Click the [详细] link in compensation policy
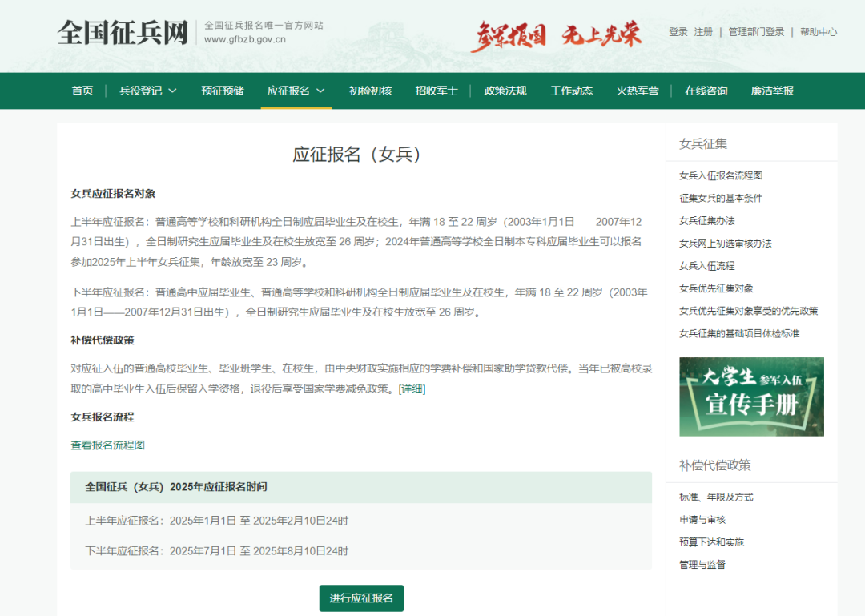Viewport: 865px width, 616px height. [412, 389]
